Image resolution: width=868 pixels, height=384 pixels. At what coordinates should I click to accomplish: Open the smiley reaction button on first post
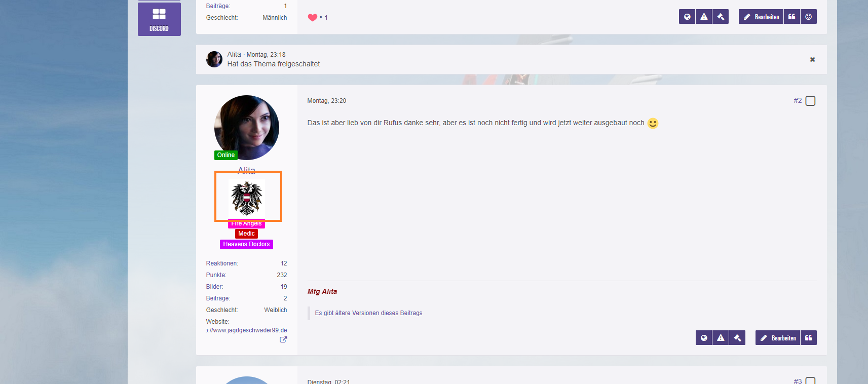[x=809, y=17]
